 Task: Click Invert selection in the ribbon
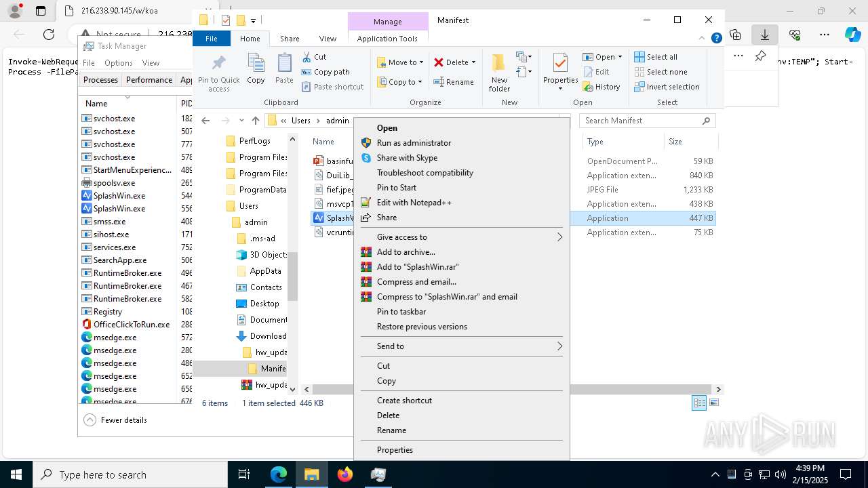click(667, 87)
